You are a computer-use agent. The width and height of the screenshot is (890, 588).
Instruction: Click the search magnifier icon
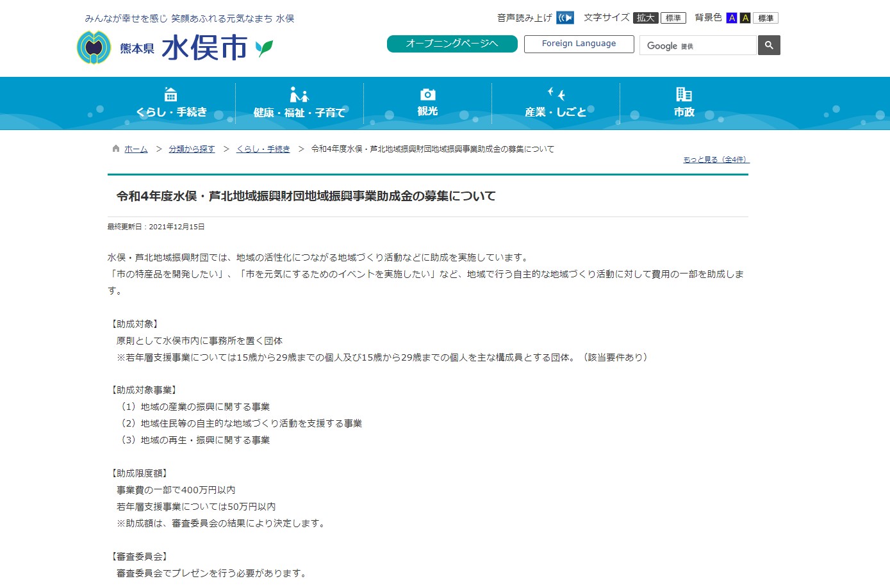tap(768, 45)
